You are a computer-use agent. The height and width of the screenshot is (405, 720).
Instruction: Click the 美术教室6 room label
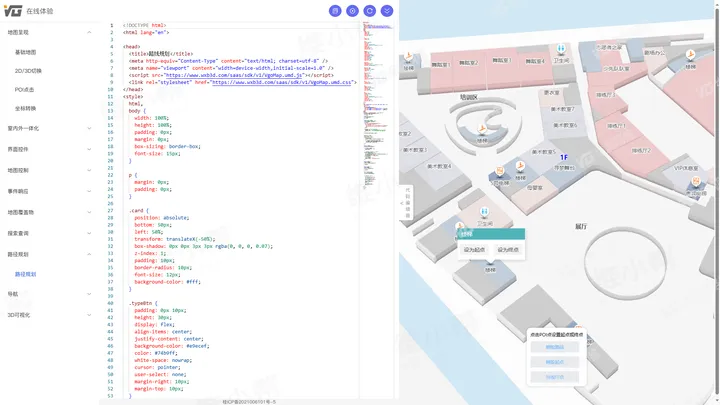point(566,125)
